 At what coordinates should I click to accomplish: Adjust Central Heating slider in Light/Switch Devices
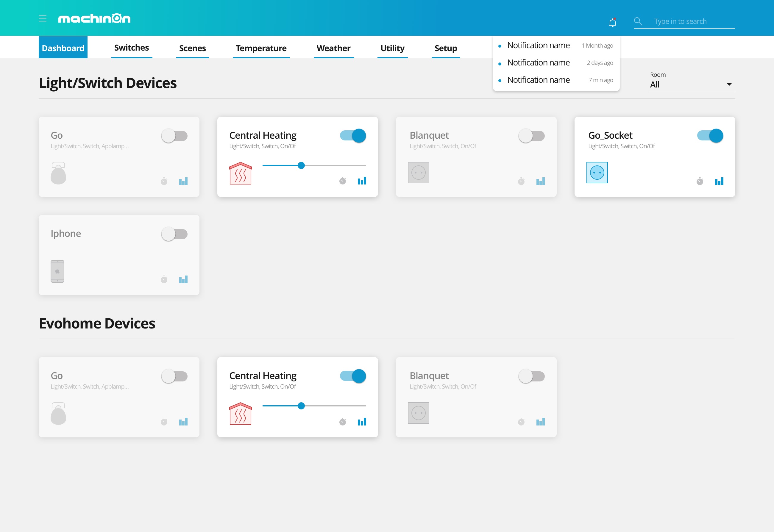point(314,165)
